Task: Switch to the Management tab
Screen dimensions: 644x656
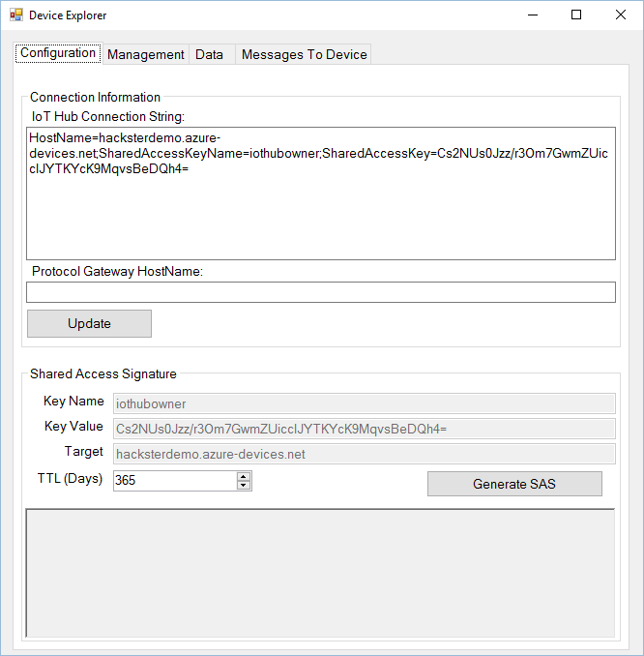Action: [145, 54]
